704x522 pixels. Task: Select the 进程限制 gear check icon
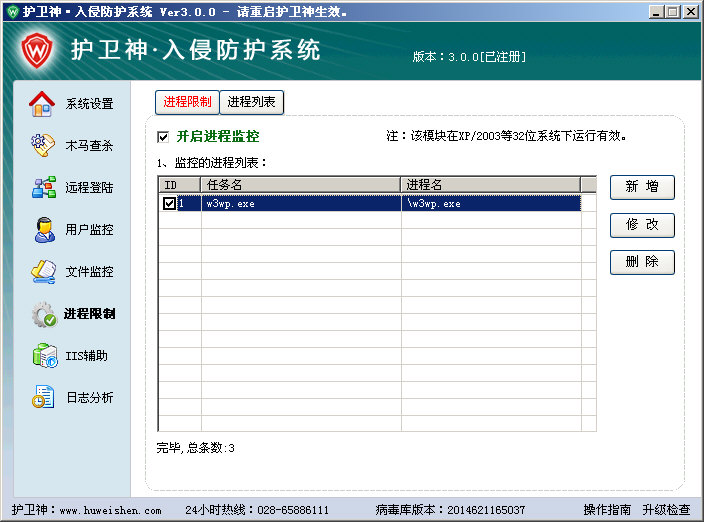pyautogui.click(x=44, y=314)
